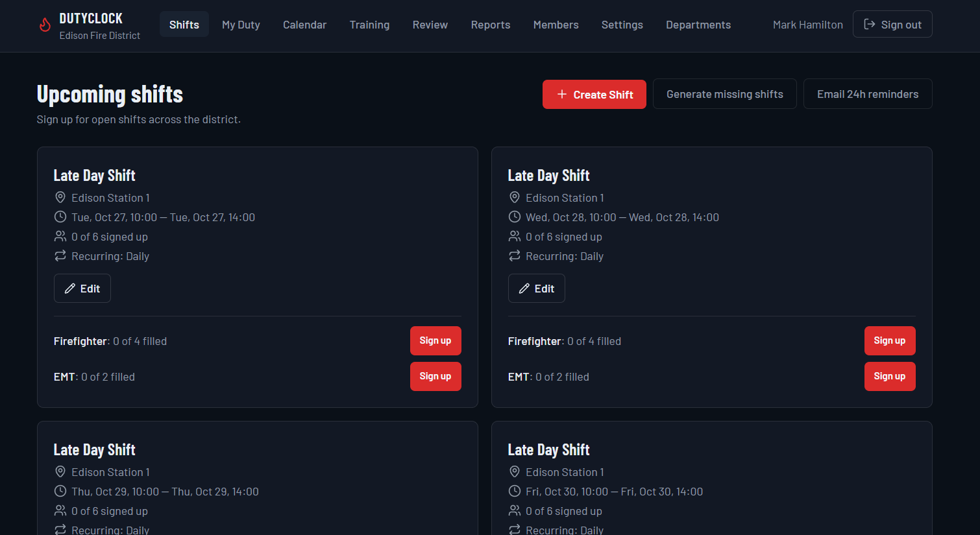Sign up as Firefighter for Oct 28 shift
980x535 pixels.
coord(890,340)
